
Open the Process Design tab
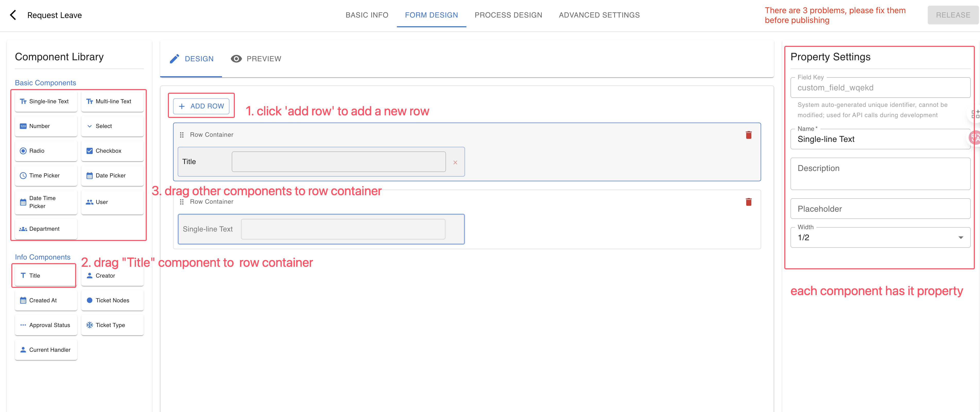coord(508,15)
